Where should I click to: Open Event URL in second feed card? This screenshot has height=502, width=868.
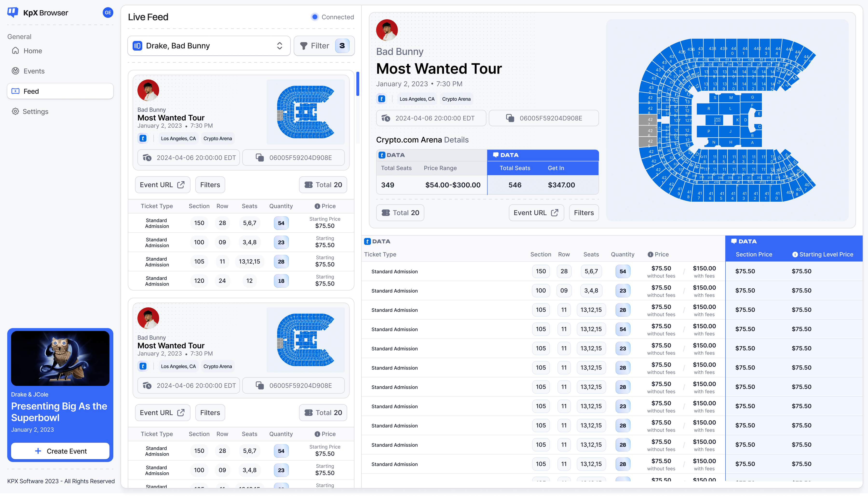click(162, 413)
